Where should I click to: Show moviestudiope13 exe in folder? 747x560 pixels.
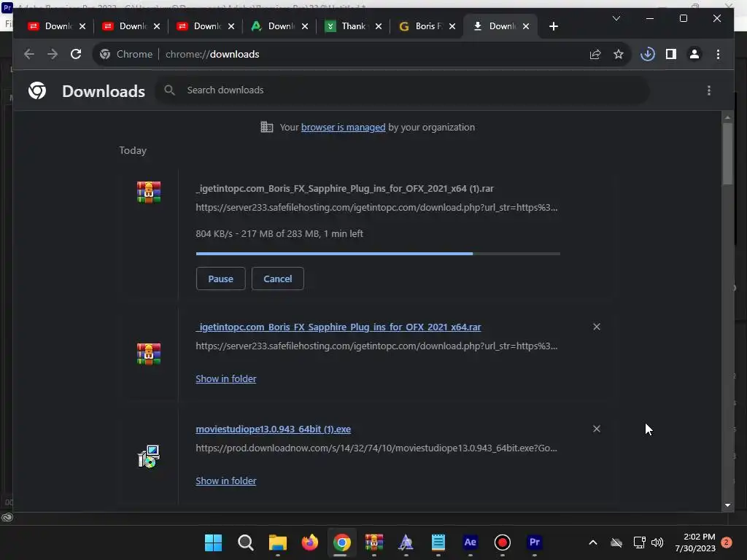[226, 481]
